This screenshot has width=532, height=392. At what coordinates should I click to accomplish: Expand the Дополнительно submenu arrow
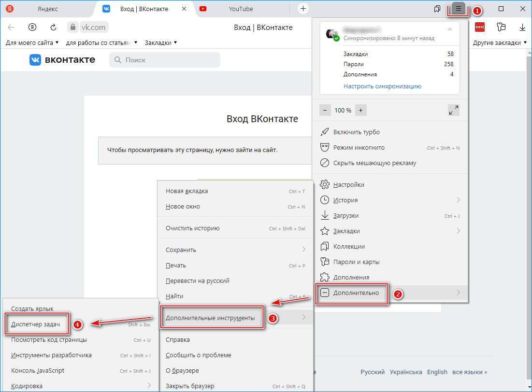(x=459, y=293)
